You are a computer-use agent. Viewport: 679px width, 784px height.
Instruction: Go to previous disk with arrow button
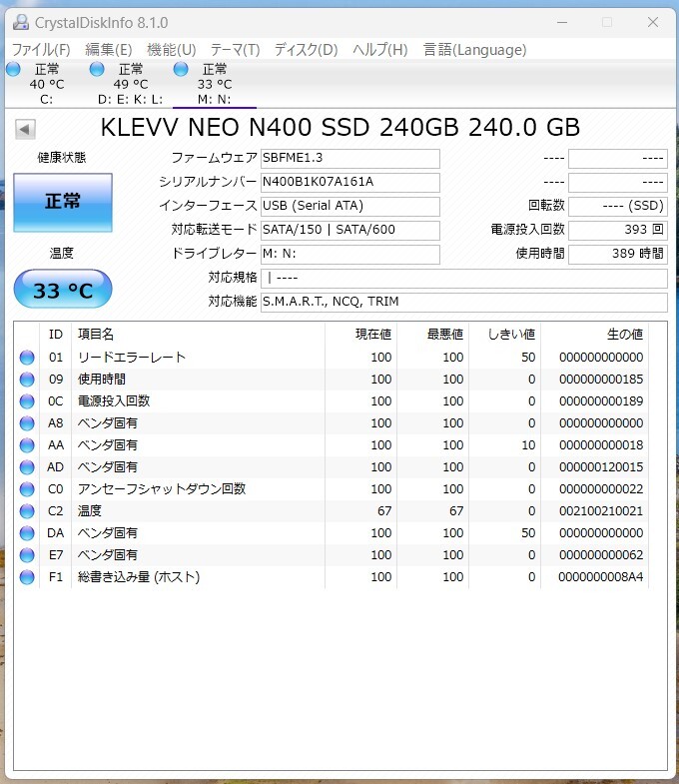point(25,129)
